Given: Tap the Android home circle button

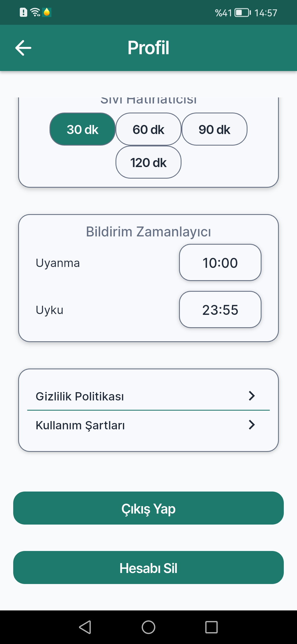Looking at the screenshot, I should coord(148,627).
